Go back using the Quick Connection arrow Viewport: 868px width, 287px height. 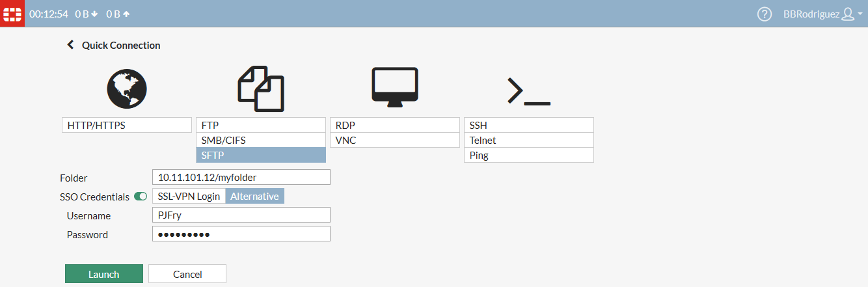(70, 45)
